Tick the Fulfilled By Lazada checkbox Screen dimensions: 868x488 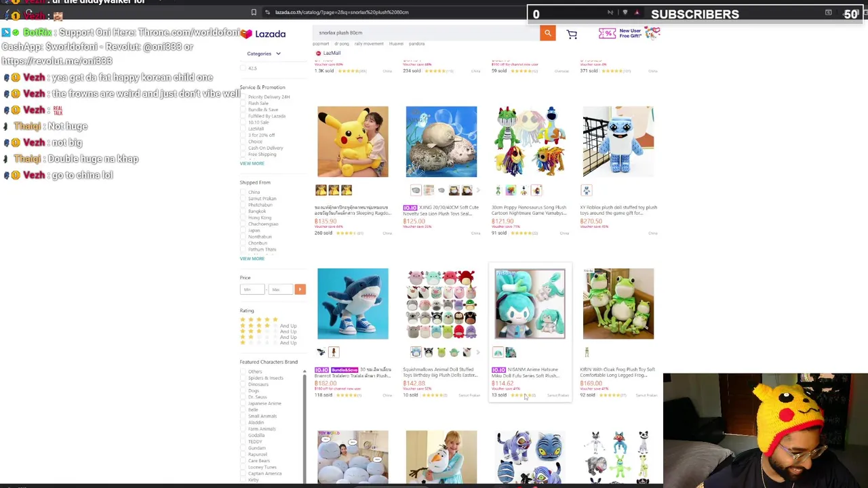243,116
